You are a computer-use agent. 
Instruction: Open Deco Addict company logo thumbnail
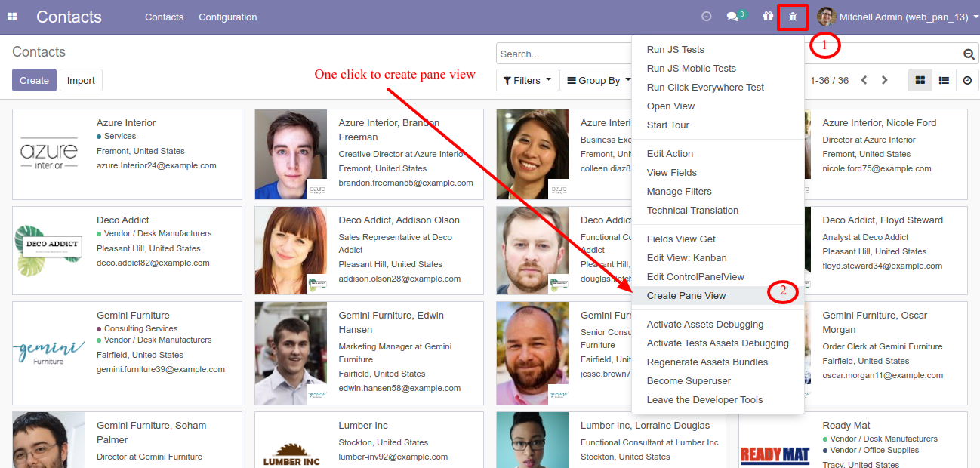[49, 251]
